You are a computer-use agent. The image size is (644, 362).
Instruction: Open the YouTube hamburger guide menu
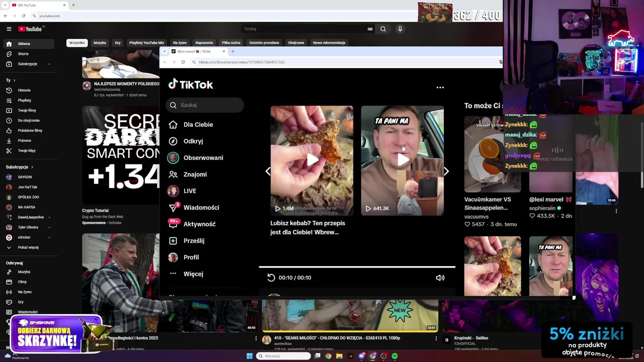(9, 29)
